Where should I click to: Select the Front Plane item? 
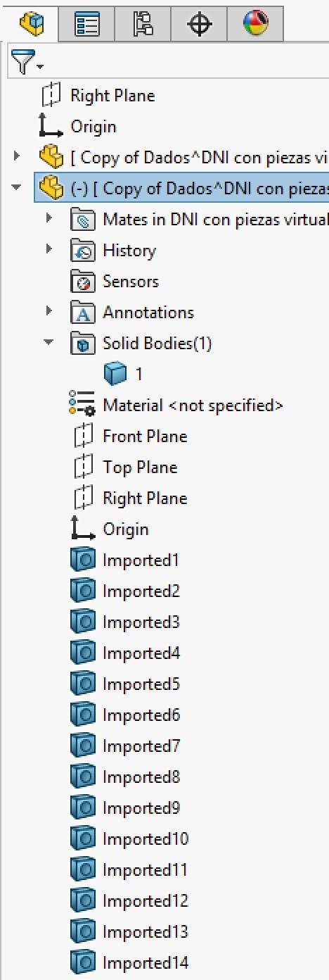coord(130,436)
